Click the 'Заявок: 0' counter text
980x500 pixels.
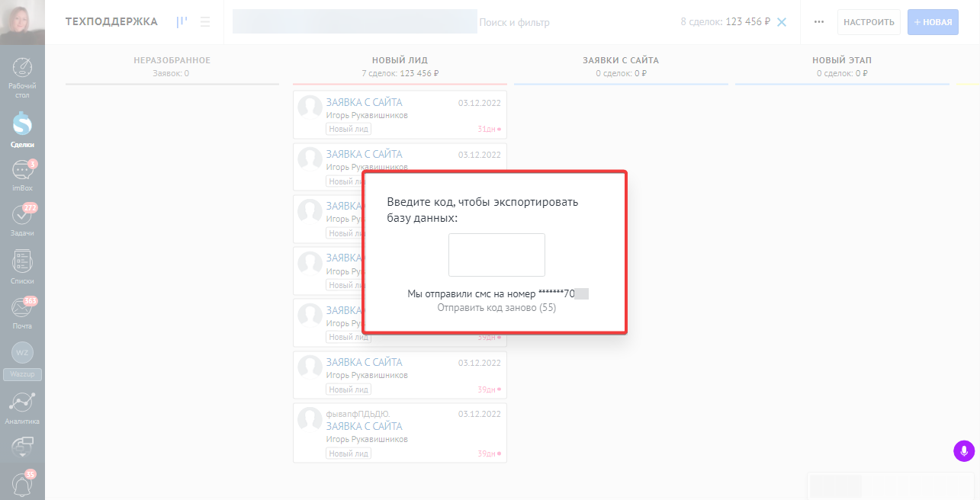point(171,74)
